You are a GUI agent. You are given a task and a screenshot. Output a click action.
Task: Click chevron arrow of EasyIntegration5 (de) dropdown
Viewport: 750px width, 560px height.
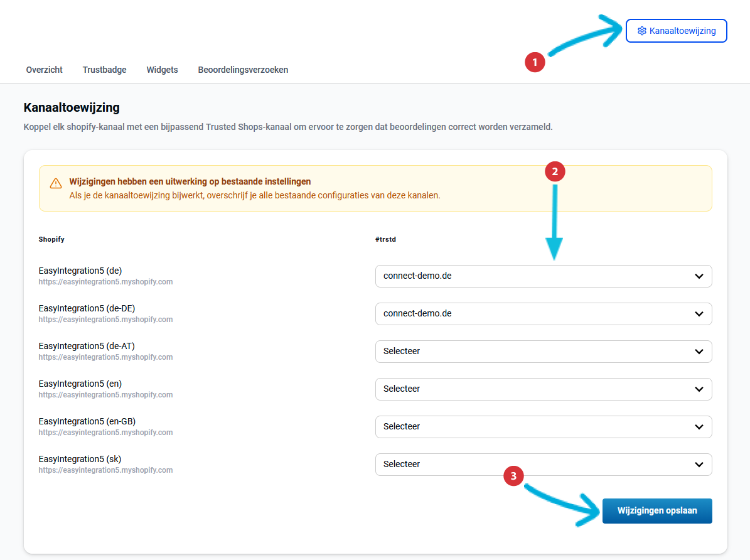[x=699, y=276]
